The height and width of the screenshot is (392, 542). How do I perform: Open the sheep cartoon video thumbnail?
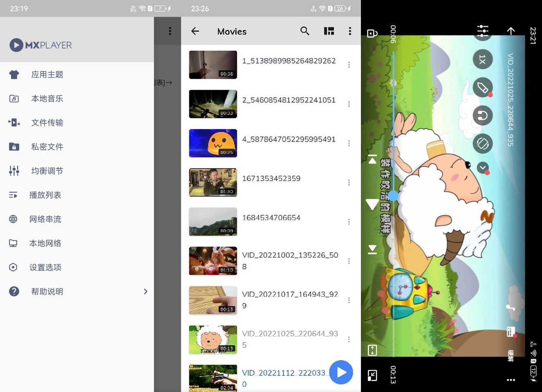213,339
